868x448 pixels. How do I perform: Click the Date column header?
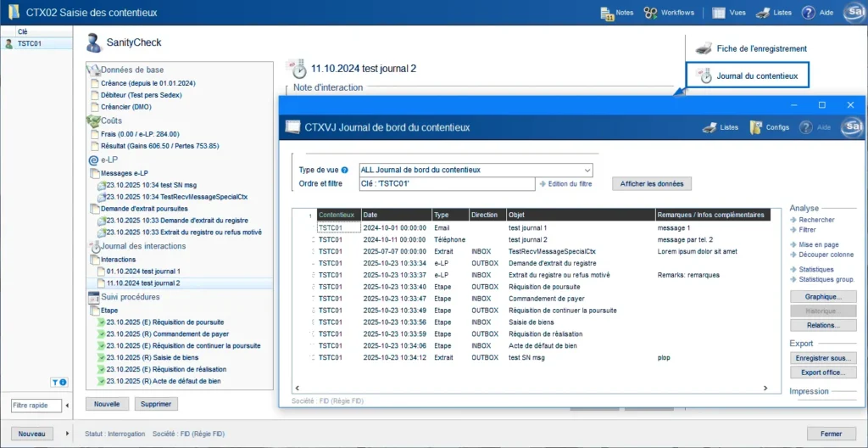click(397, 215)
